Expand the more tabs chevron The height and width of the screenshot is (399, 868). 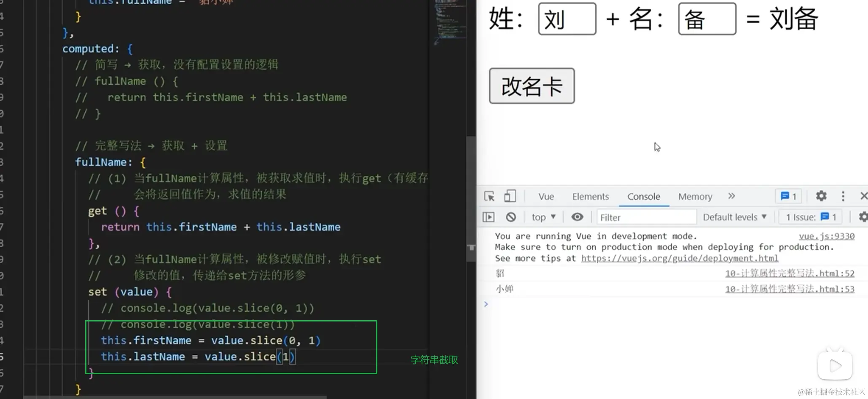pos(731,196)
